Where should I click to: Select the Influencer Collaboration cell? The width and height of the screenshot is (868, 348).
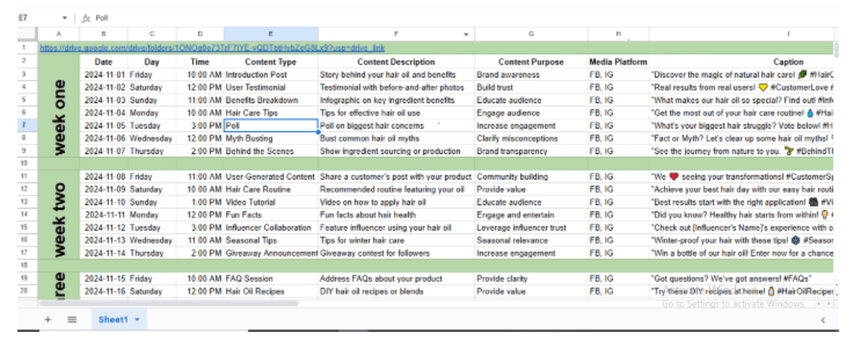[271, 227]
